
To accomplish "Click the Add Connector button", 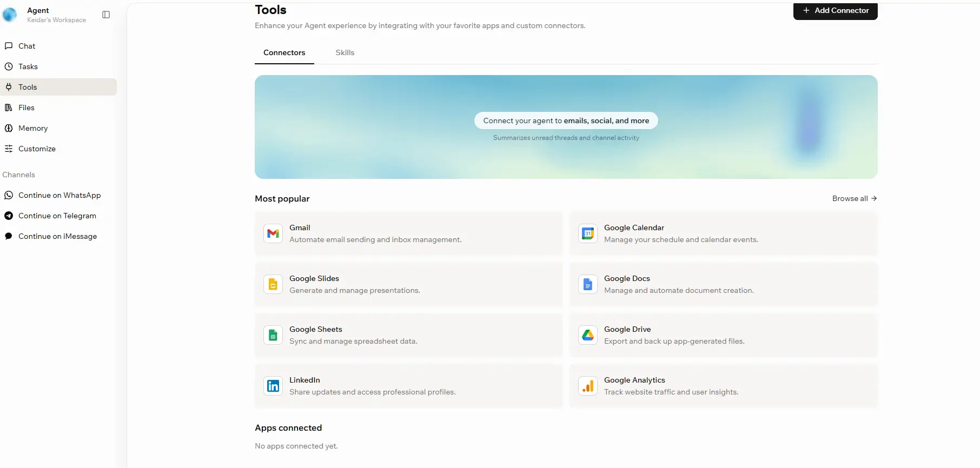I will coord(836,10).
